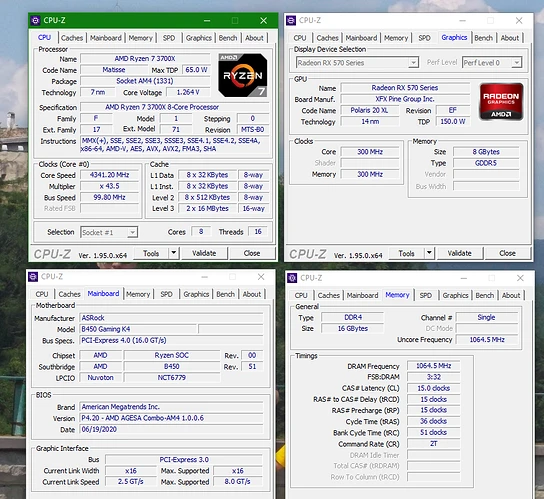Screen dimensions: 544x499
Task: Click Close button in Graphics window
Action: click(507, 253)
